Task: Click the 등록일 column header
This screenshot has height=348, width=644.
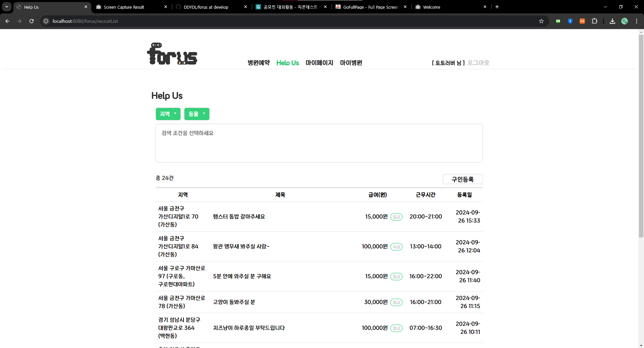Action: 465,195
